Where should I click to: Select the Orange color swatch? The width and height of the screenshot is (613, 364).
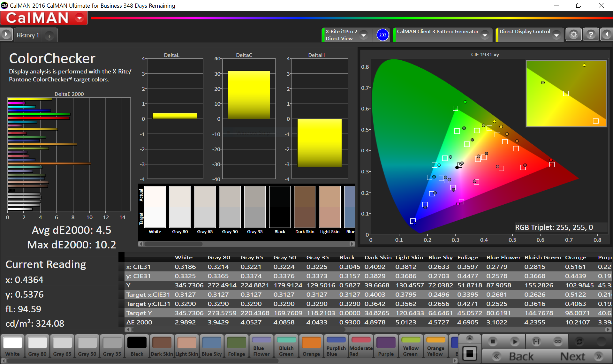[x=311, y=346]
